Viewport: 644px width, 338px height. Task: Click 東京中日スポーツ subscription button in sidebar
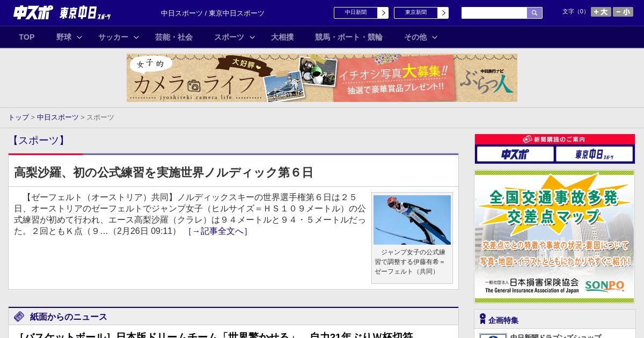pyautogui.click(x=594, y=154)
